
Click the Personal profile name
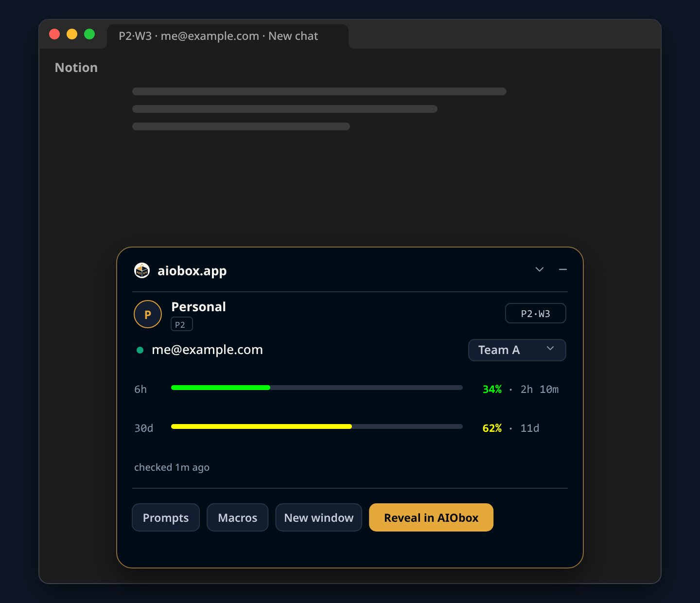[x=198, y=307]
